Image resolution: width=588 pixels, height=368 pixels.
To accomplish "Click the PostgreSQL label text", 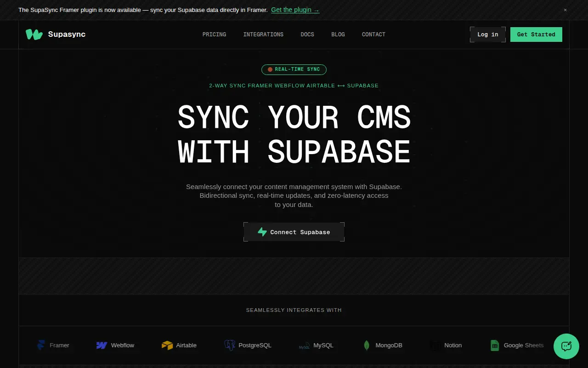I will (x=255, y=345).
